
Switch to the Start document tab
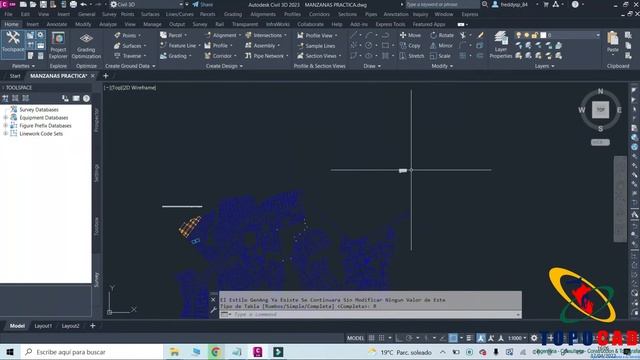pos(15,76)
